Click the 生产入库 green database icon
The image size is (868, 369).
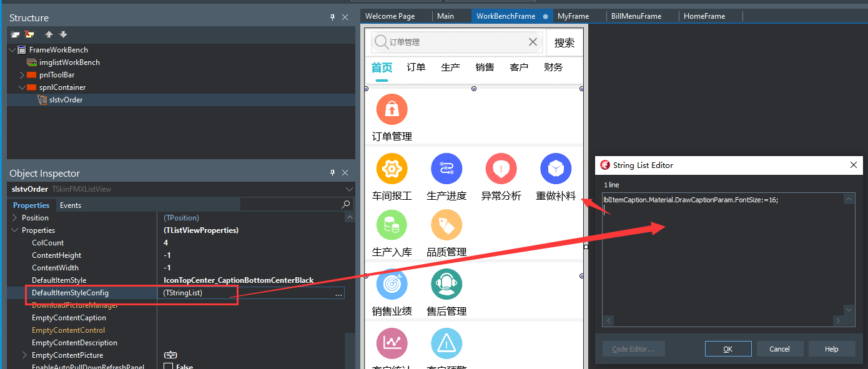tap(392, 225)
